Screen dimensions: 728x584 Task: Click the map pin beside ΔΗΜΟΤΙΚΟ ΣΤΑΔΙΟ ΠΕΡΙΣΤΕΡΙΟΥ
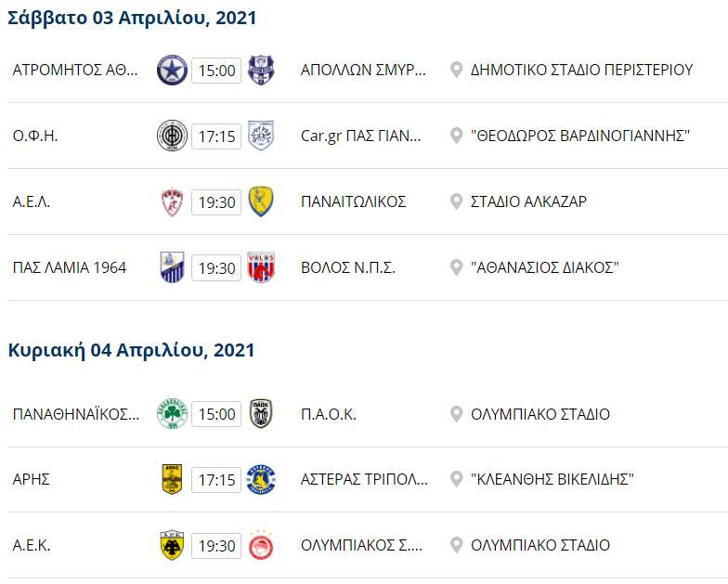coord(456,71)
